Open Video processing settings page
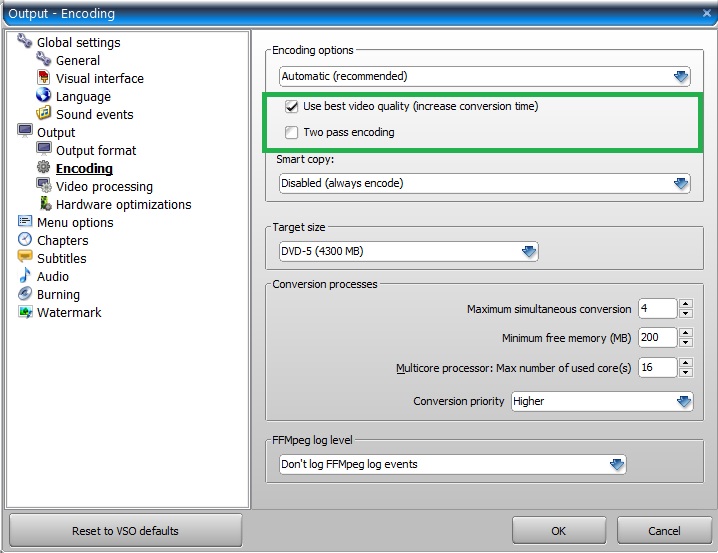The image size is (718, 553). click(104, 187)
